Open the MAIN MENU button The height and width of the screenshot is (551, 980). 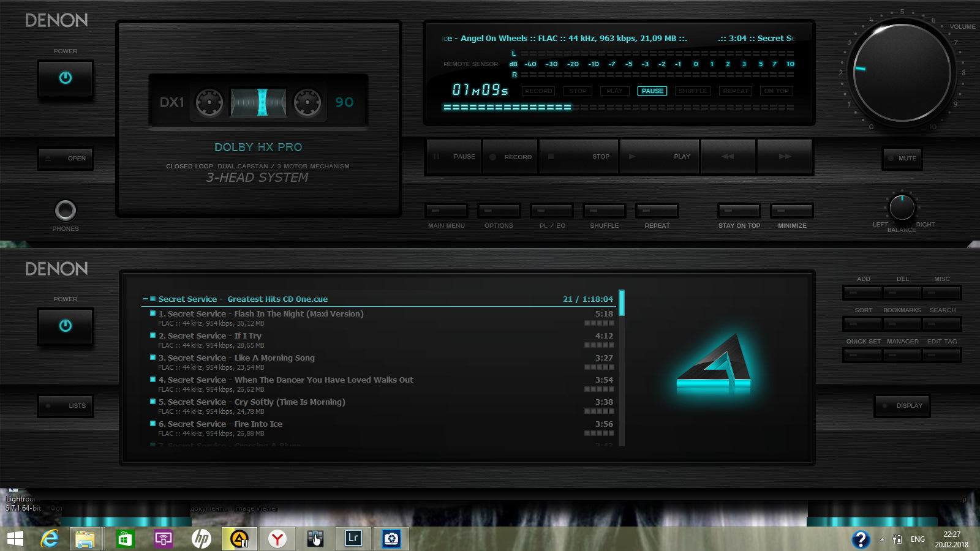click(x=447, y=211)
